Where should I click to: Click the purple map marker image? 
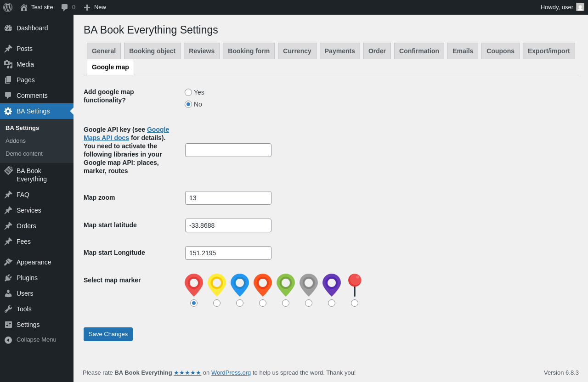pos(332,285)
